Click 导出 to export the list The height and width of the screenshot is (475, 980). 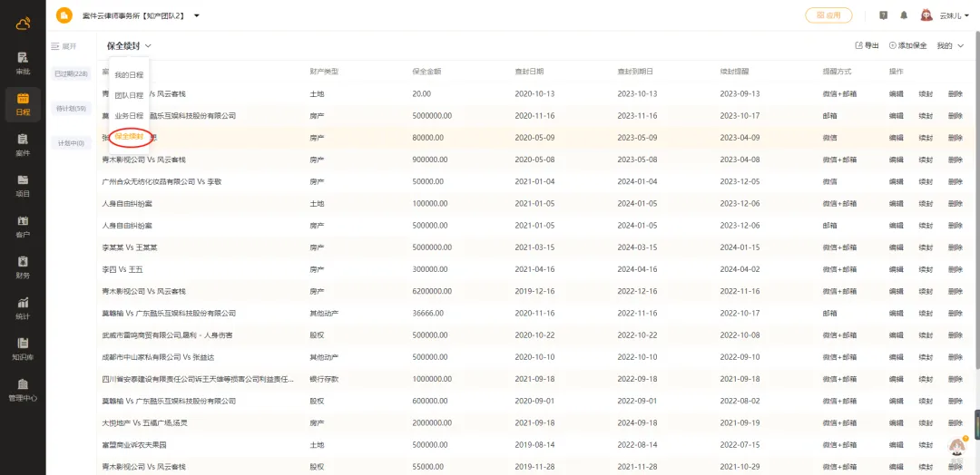click(867, 45)
